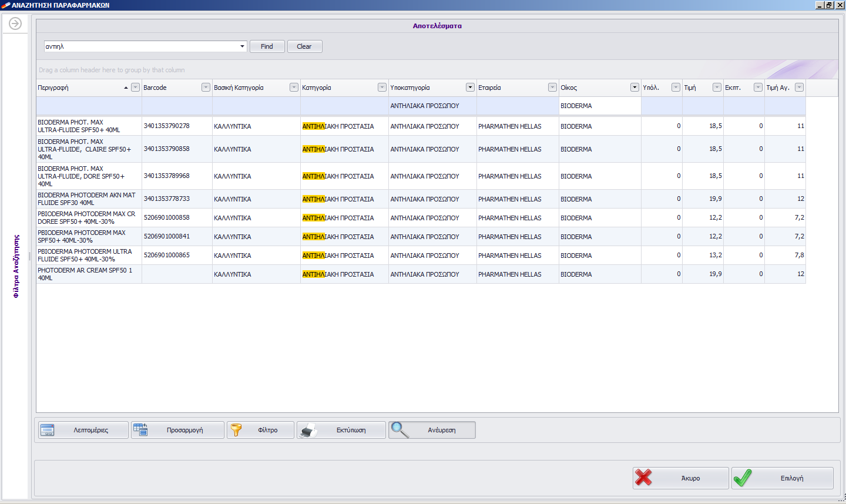The height and width of the screenshot is (504, 846).
Task: Open Λεπτομέρειες details button
Action: click(83, 430)
